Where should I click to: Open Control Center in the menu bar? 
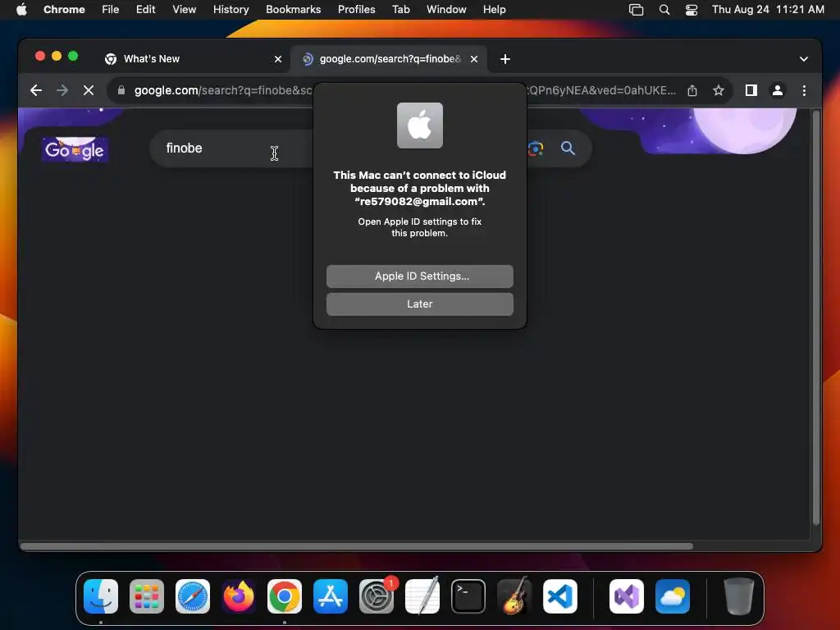click(x=692, y=9)
